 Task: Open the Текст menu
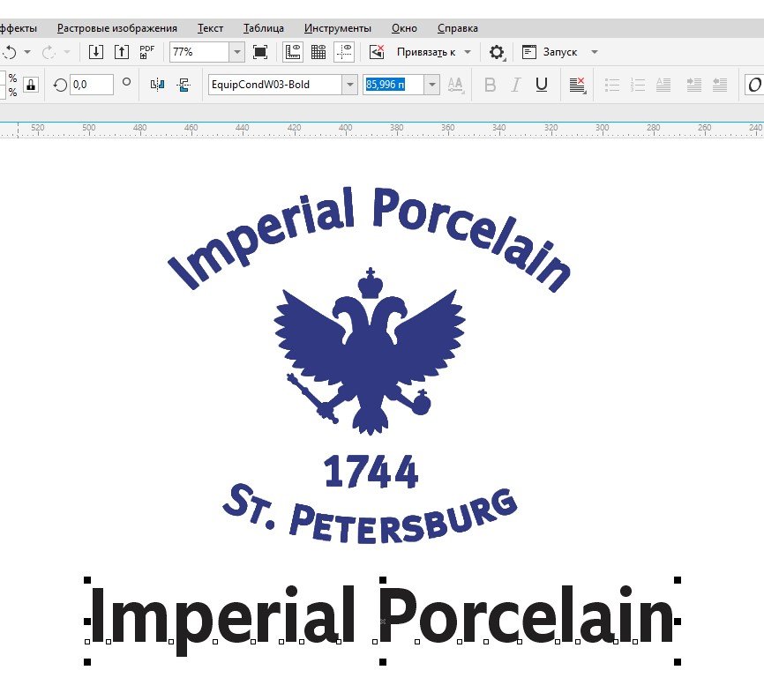210,28
